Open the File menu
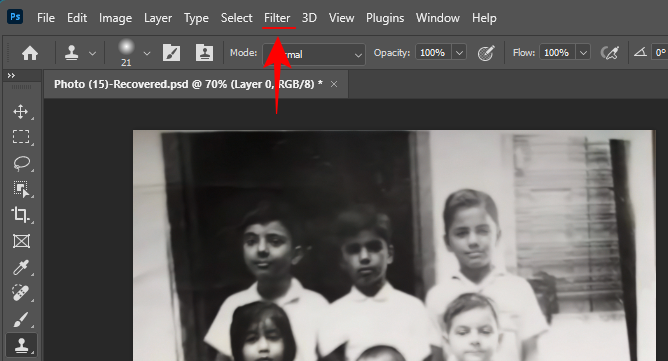 click(x=46, y=18)
